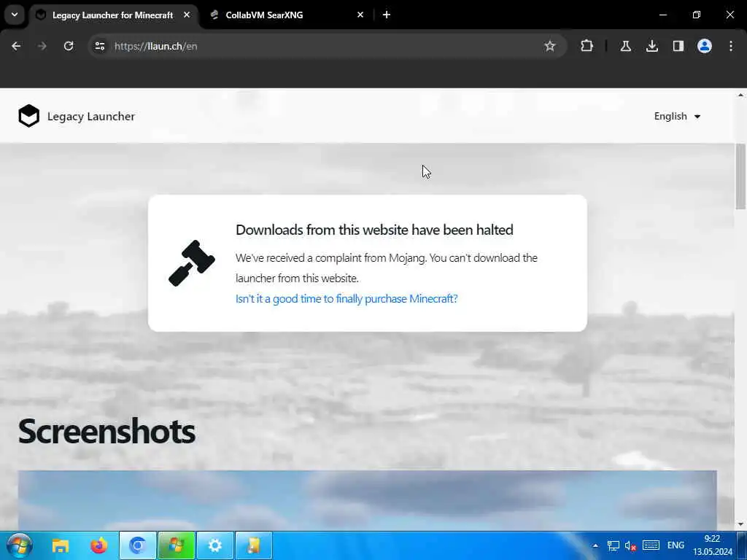Open File Explorer from taskbar

[x=61, y=545]
